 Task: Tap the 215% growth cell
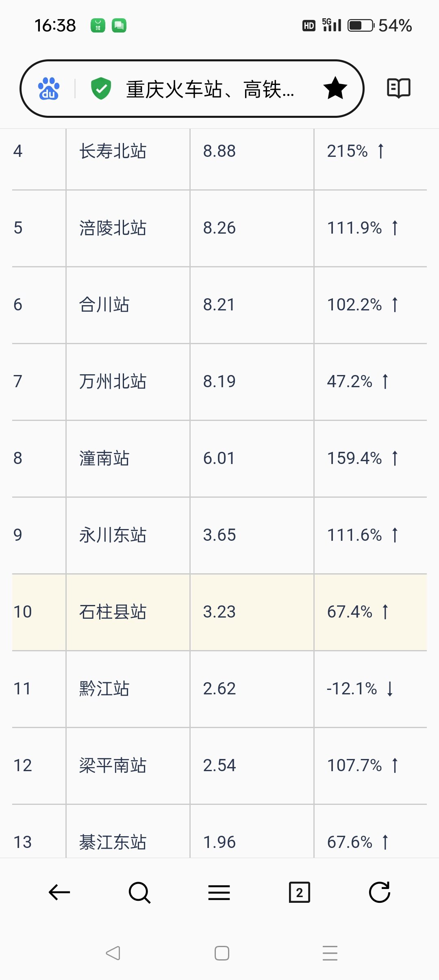[355, 151]
